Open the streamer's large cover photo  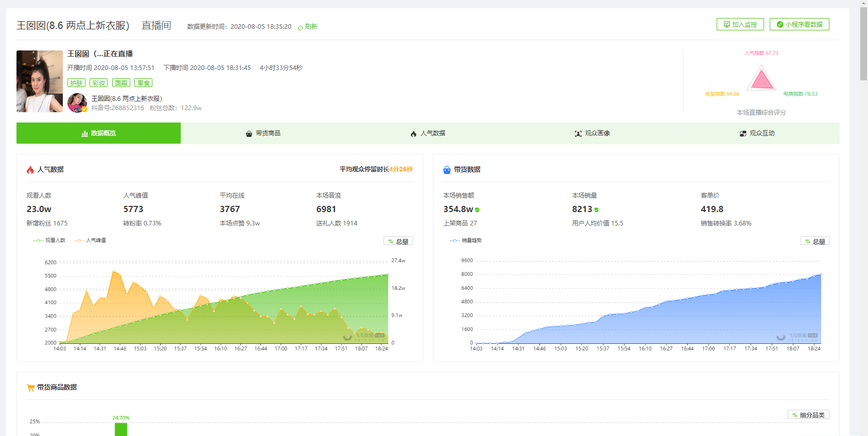click(40, 81)
